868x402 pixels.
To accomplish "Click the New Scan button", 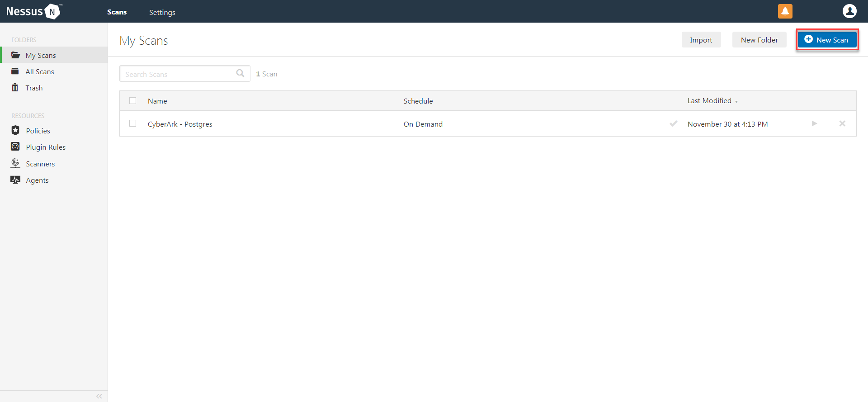I will pos(827,40).
